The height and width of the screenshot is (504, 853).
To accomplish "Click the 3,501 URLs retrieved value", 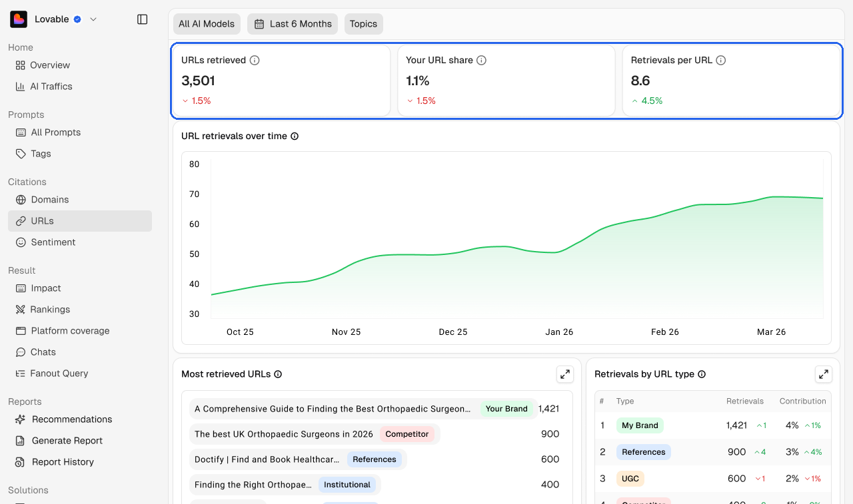I will pyautogui.click(x=198, y=81).
